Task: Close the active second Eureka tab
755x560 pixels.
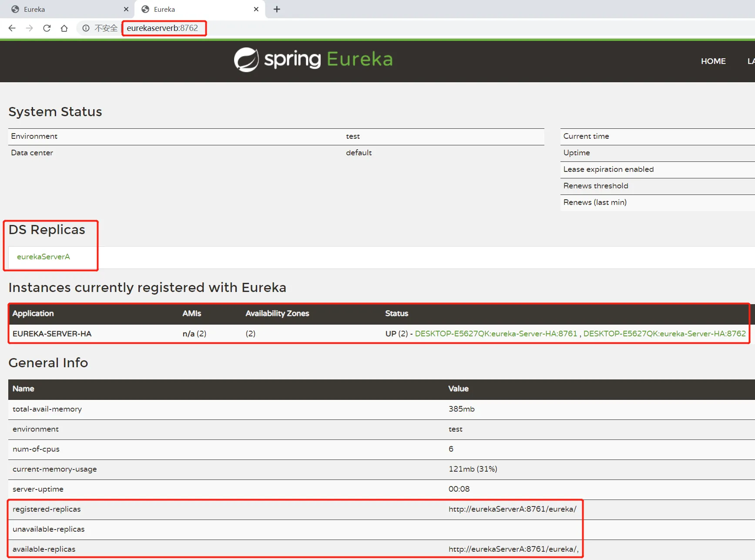Action: tap(256, 9)
